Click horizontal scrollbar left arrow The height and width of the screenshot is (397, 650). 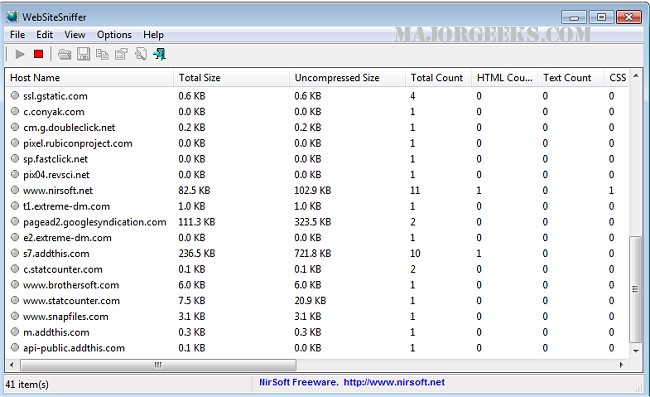12,365
